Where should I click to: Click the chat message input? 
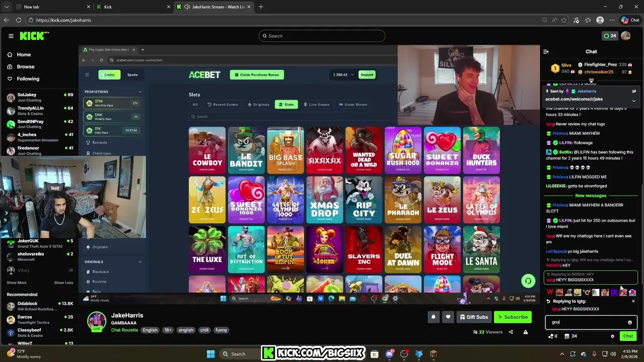591,322
